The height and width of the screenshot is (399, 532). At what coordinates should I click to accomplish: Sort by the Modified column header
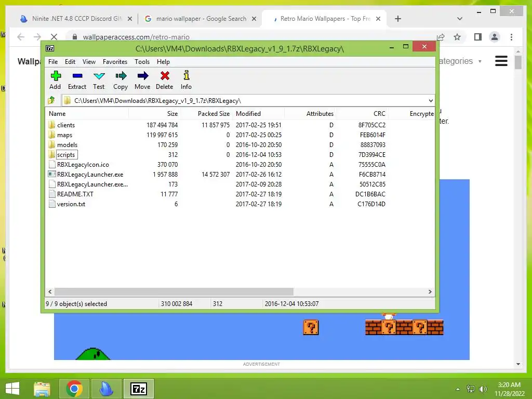click(x=259, y=114)
